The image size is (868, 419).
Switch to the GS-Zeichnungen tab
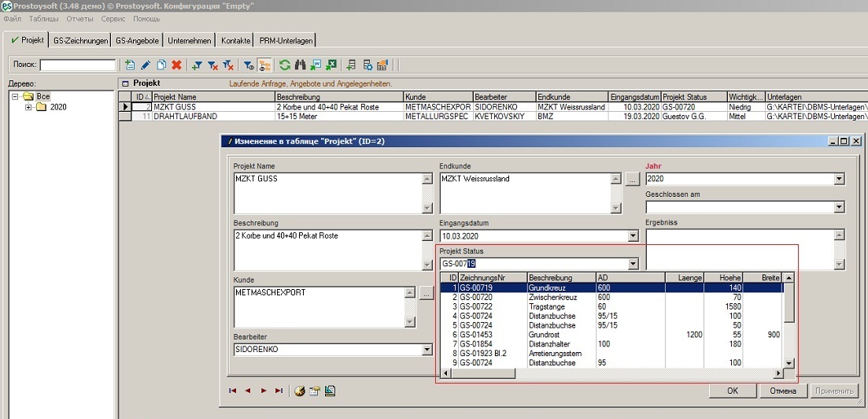80,40
